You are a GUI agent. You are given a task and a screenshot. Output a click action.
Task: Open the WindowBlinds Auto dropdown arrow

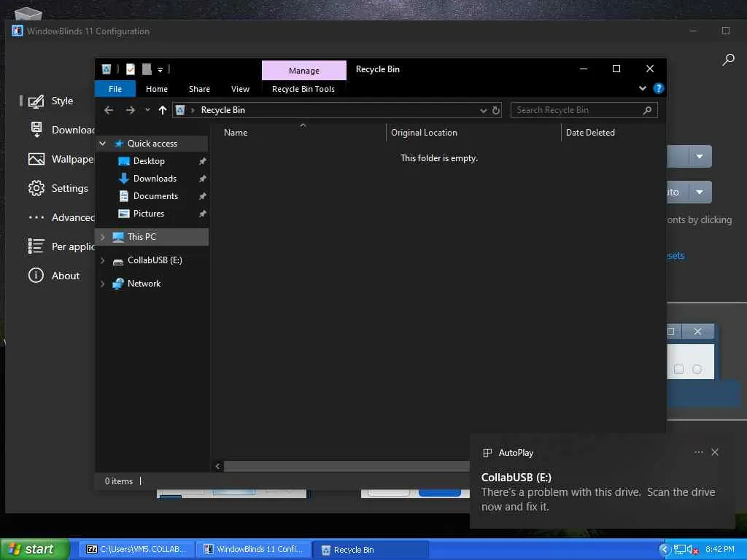(x=700, y=192)
